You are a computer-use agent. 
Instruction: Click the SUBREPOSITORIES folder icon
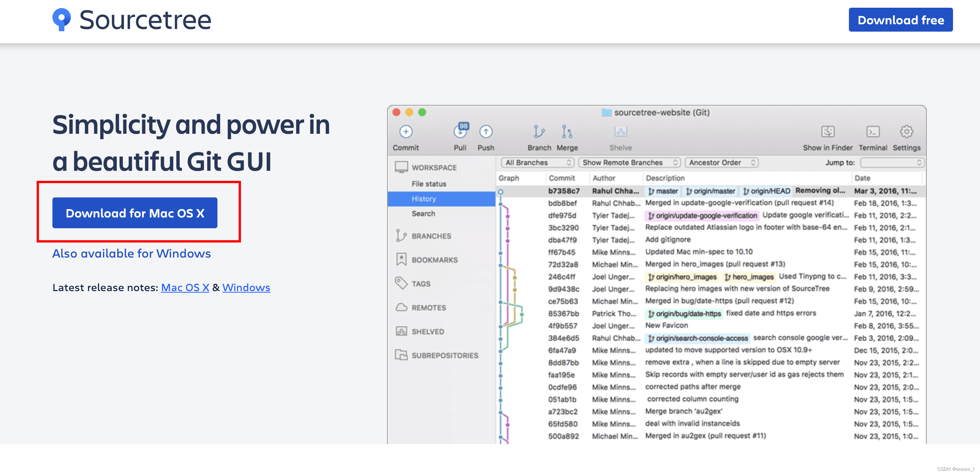pos(401,355)
